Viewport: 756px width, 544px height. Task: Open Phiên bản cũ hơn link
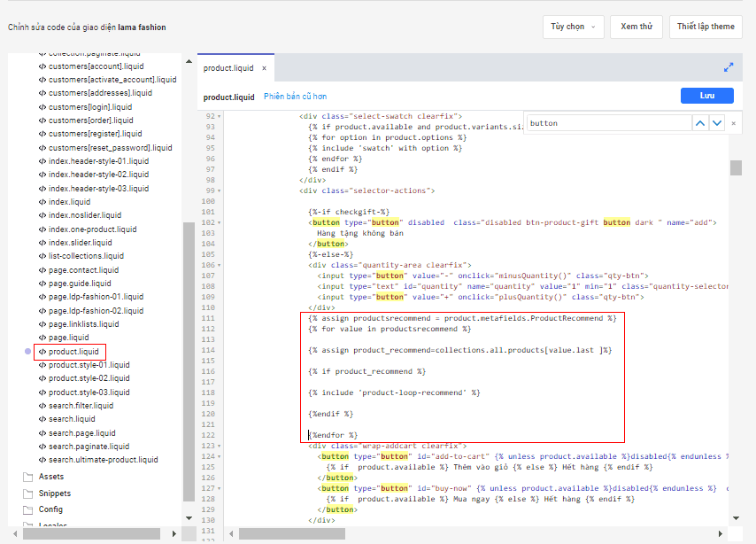coord(295,97)
